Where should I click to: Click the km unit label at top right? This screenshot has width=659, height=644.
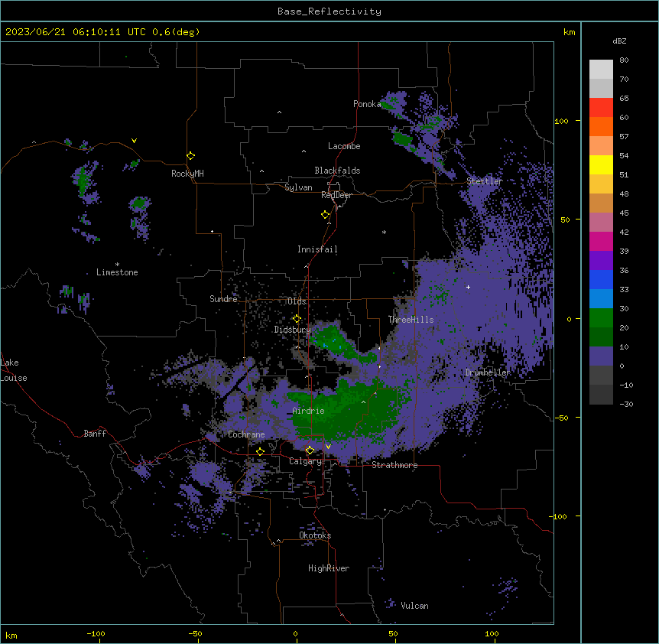click(x=570, y=32)
